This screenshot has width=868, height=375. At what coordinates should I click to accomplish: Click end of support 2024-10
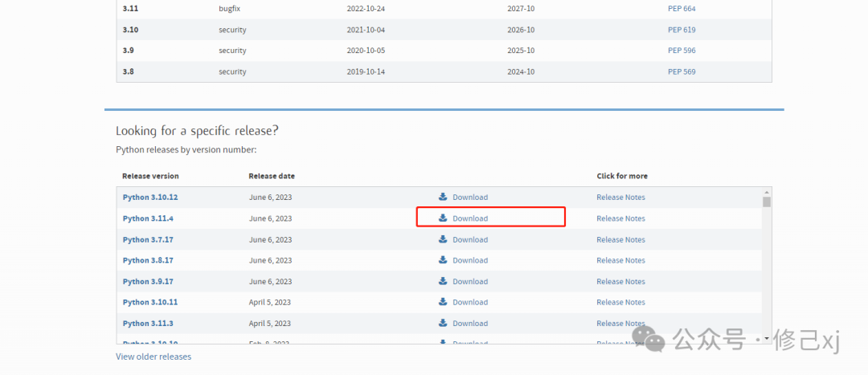coord(520,72)
